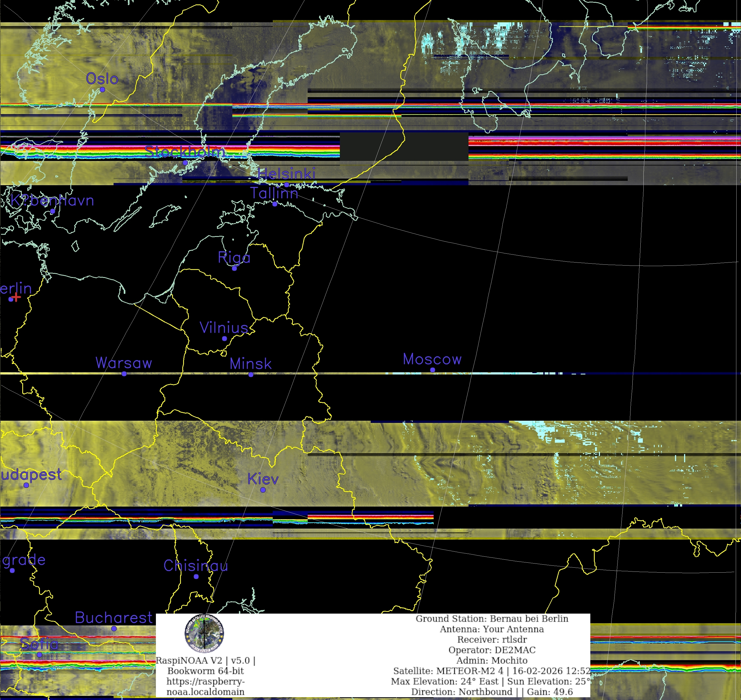Click the Satellite METEOR-M2 4 info line

pyautogui.click(x=492, y=671)
